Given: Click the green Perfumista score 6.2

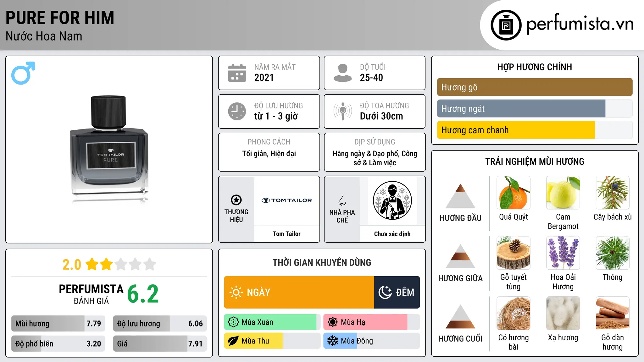Looking at the screenshot, I should click(x=143, y=294).
